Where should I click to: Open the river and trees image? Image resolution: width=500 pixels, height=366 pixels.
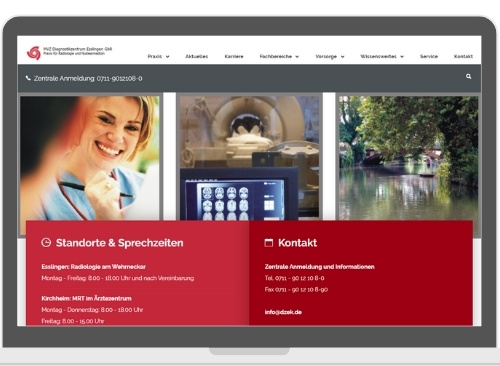408,158
